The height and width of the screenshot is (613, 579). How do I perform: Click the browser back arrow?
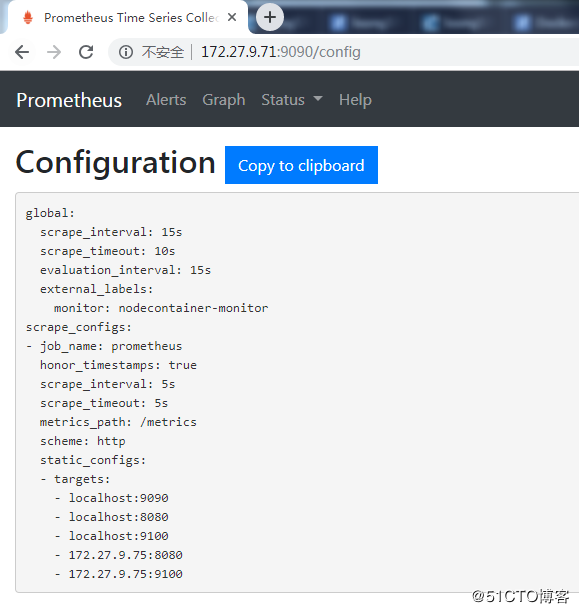[x=22, y=52]
